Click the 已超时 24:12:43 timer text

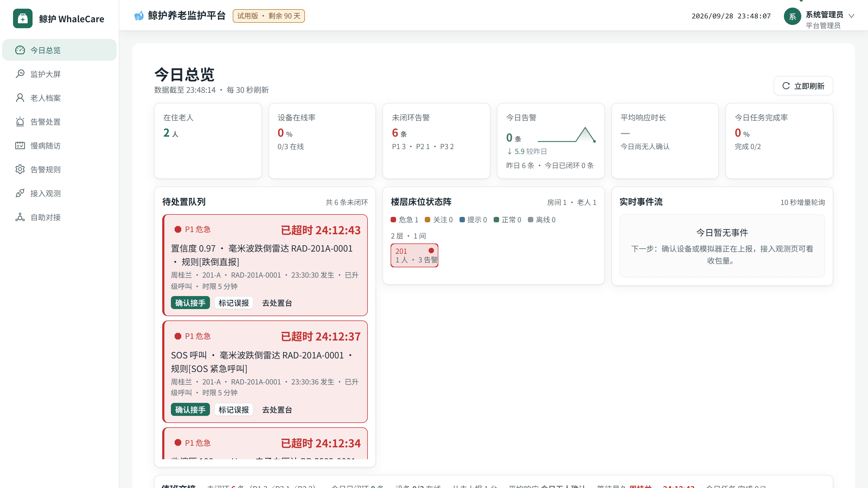point(320,230)
